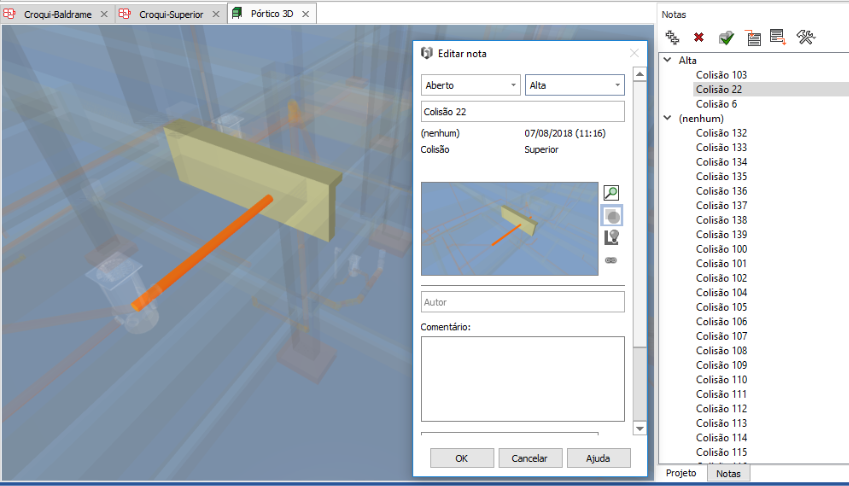
Task: Toggle the transparency overlay icon beside thumbnail
Action: pos(611,216)
